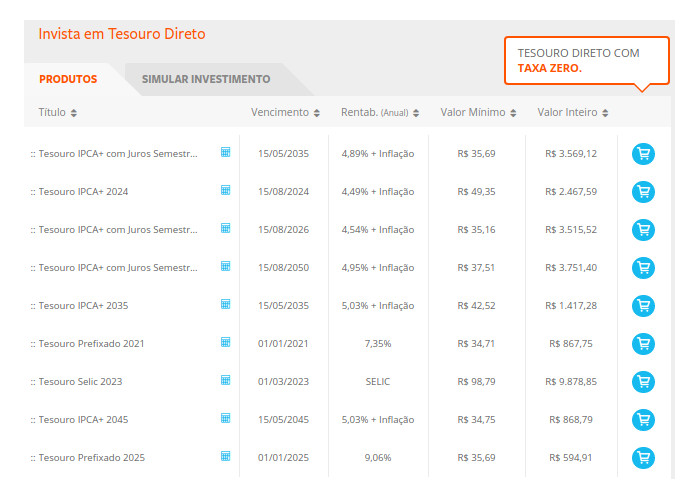Click cart icon for Tesouro Prefixado 2025
700x500 pixels.
tap(643, 458)
